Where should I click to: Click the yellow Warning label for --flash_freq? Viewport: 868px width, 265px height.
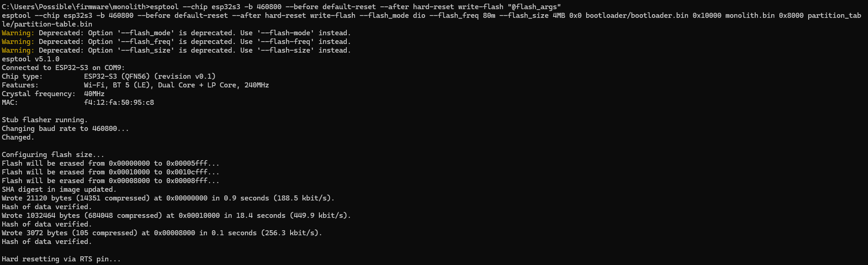pos(18,42)
